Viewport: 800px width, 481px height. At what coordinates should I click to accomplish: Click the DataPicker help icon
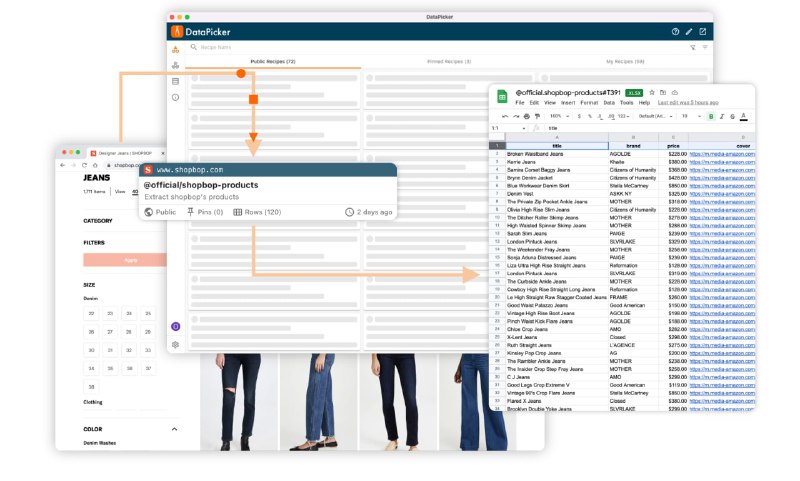675,32
